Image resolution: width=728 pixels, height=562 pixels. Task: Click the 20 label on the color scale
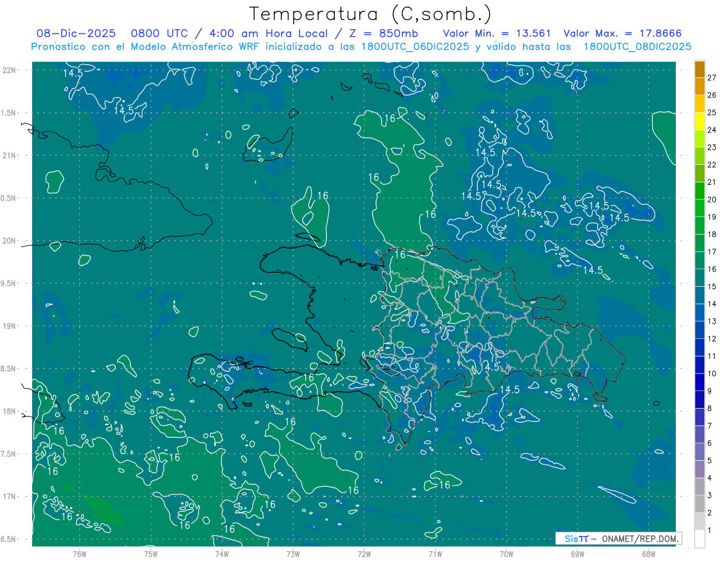pos(712,199)
